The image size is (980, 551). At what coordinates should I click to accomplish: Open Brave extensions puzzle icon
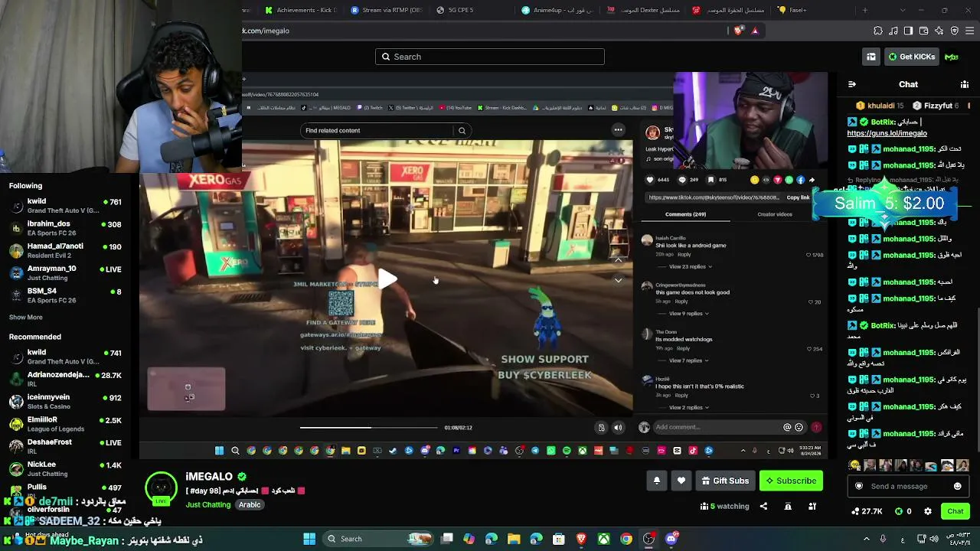pyautogui.click(x=877, y=31)
